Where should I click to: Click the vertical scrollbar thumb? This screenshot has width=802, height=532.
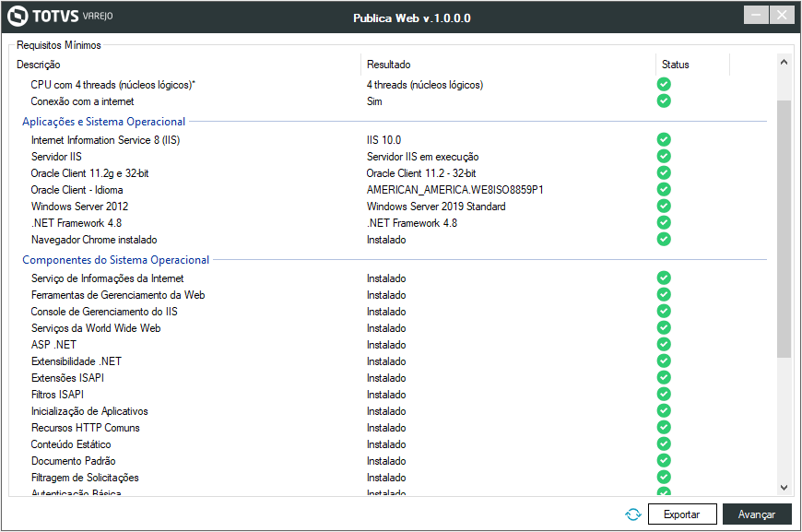(784, 229)
